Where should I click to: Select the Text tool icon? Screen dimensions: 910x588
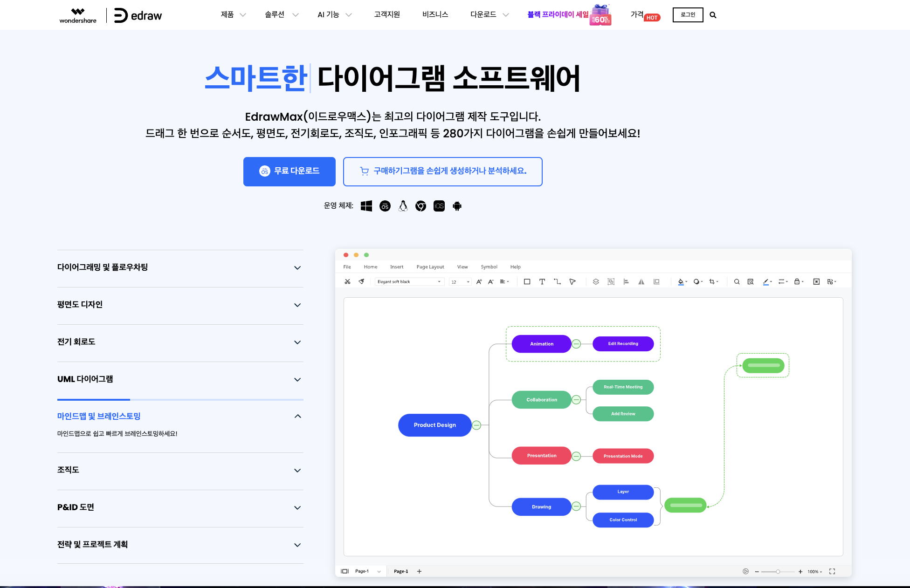[x=542, y=281]
